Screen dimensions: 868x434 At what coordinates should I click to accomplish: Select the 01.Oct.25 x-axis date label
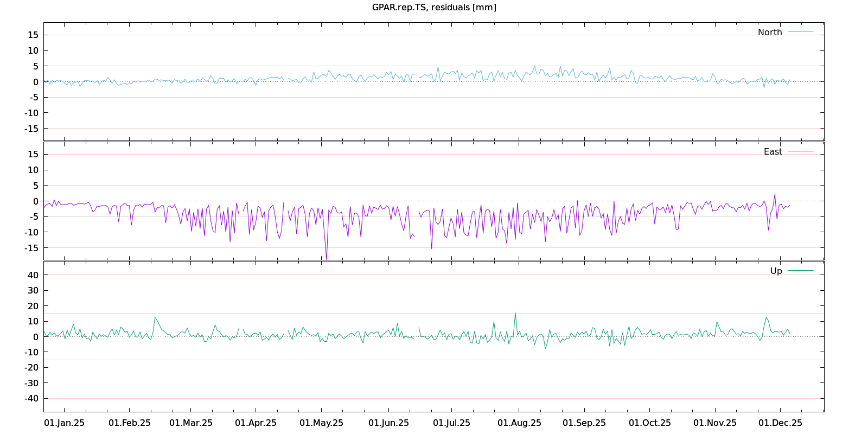click(x=649, y=423)
